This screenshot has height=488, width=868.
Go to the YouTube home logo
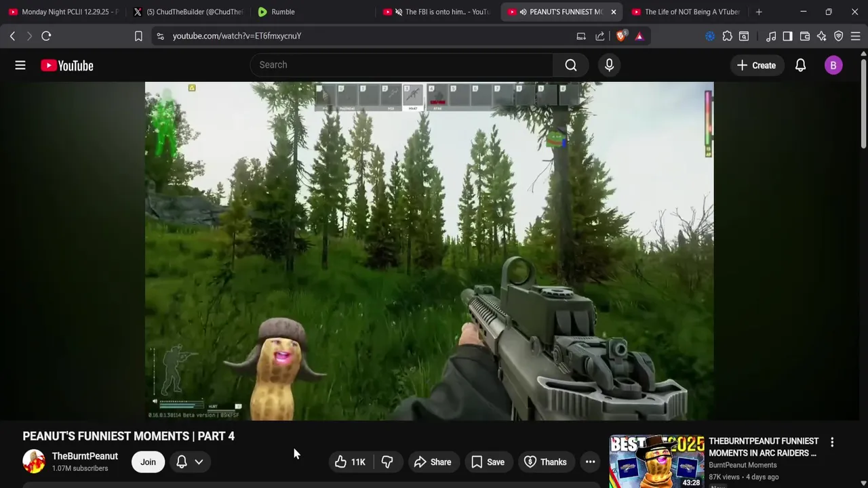[66, 65]
